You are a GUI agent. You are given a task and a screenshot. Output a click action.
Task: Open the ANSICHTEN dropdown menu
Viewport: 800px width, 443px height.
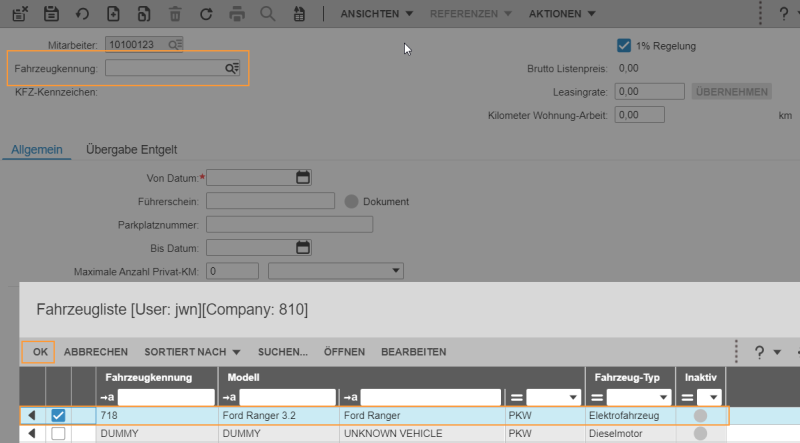(377, 14)
